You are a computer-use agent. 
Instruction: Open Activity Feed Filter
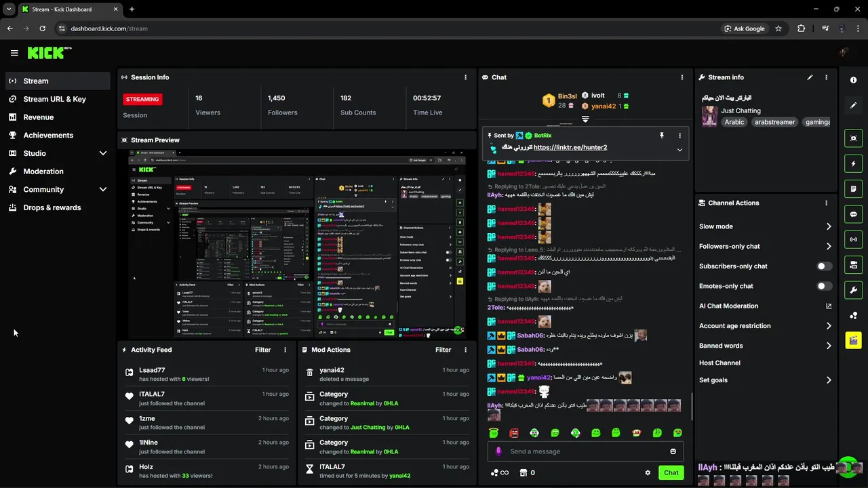click(262, 350)
